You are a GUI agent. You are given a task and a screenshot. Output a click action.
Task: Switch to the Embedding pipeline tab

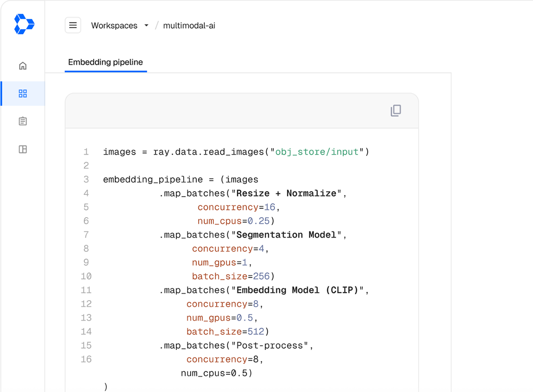tap(105, 62)
